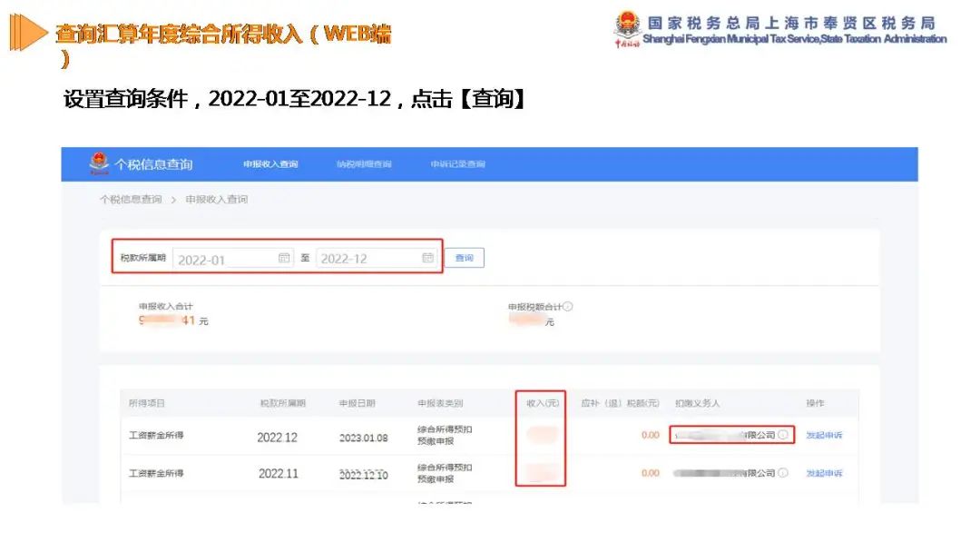Image resolution: width=980 pixels, height=552 pixels.
Task: Click the 税款所属期 column header
Action: tap(283, 403)
